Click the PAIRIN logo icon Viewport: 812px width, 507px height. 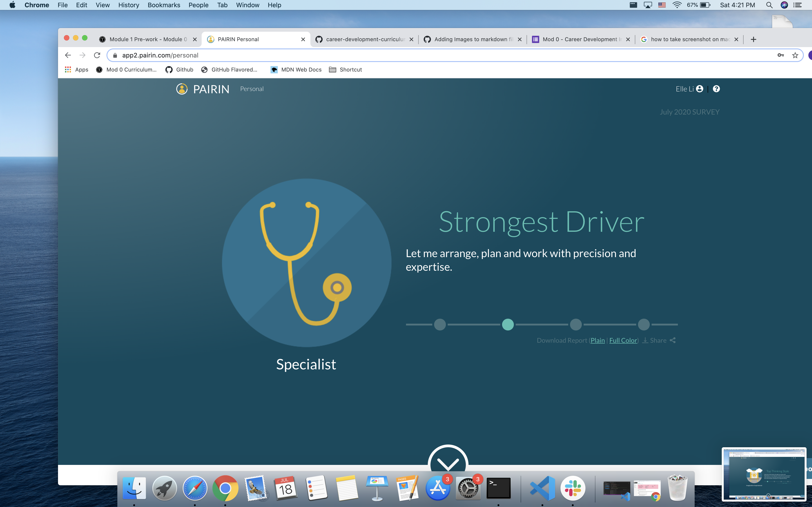tap(182, 89)
